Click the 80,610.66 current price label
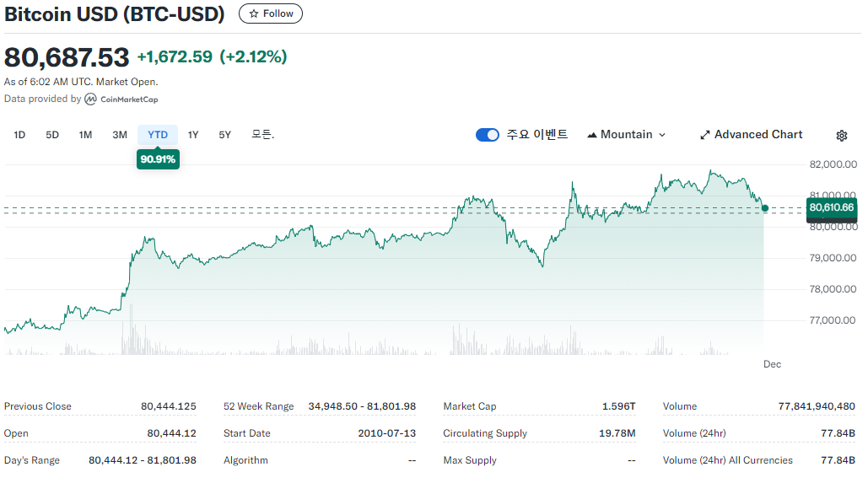The image size is (868, 483). (832, 207)
